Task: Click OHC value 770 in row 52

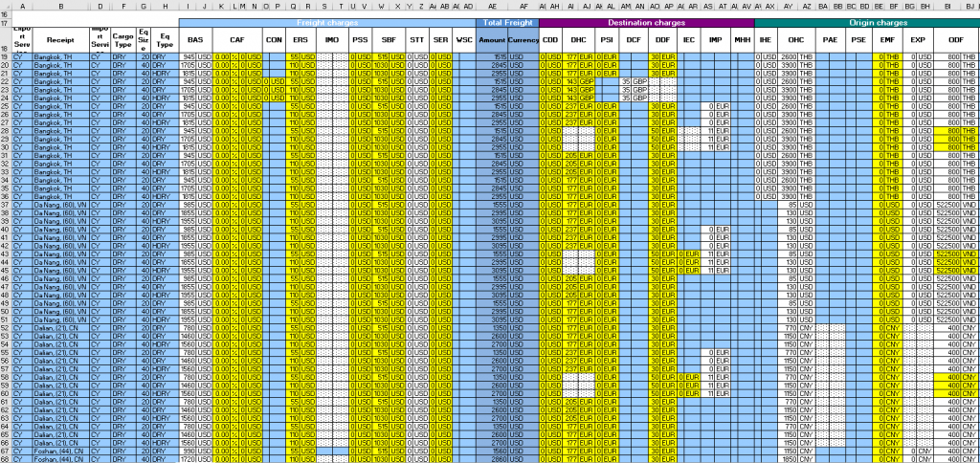Action: click(x=788, y=328)
